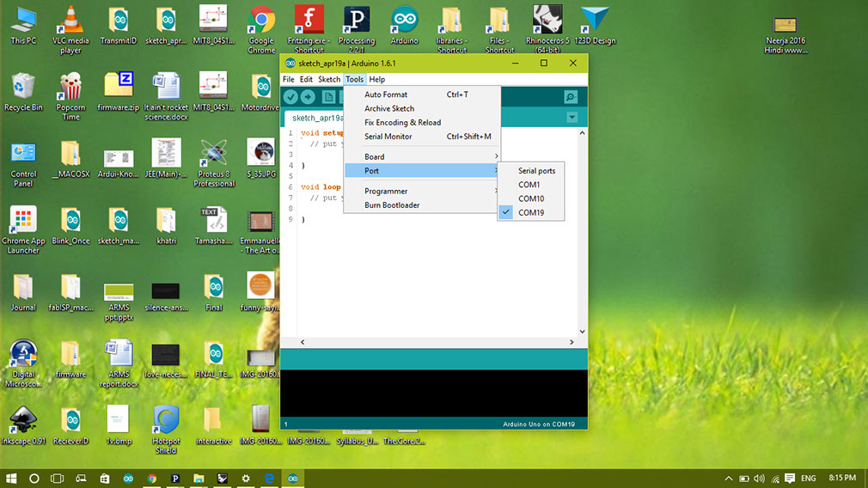Image resolution: width=868 pixels, height=488 pixels.
Task: Open the Windows Start button
Action: [11, 479]
